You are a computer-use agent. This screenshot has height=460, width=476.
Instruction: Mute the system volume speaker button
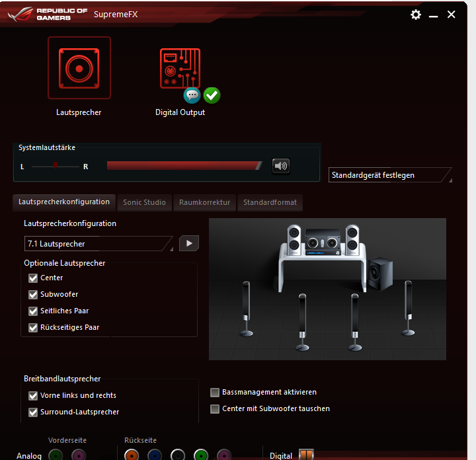(x=281, y=166)
